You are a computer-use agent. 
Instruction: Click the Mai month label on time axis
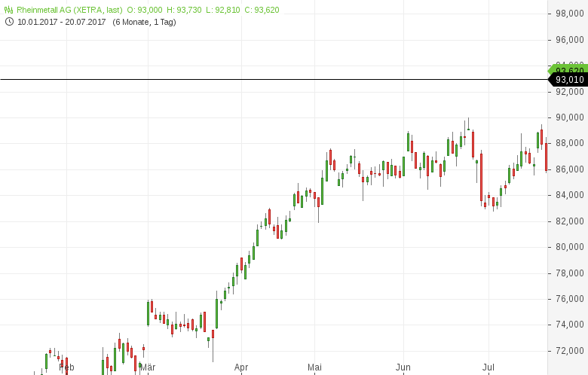[314, 367]
